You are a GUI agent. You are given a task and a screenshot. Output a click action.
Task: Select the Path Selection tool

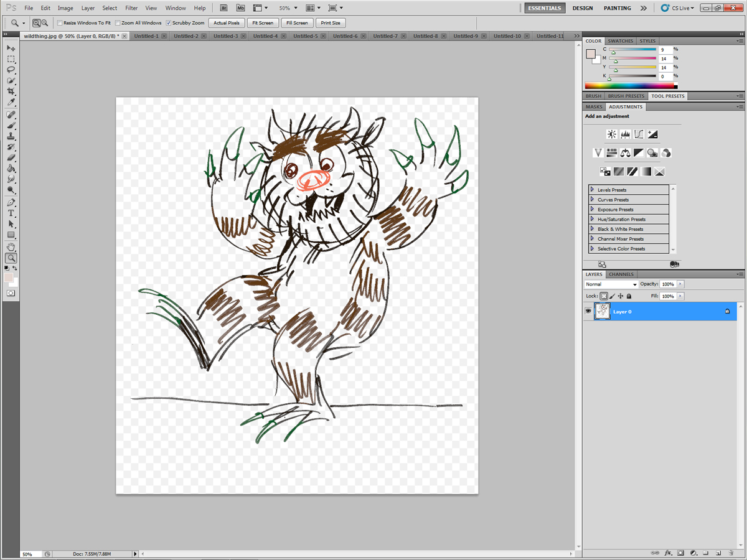click(x=11, y=224)
